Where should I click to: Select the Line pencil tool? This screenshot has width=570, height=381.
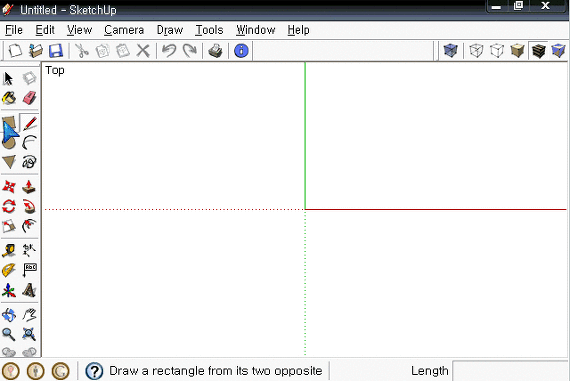click(29, 123)
